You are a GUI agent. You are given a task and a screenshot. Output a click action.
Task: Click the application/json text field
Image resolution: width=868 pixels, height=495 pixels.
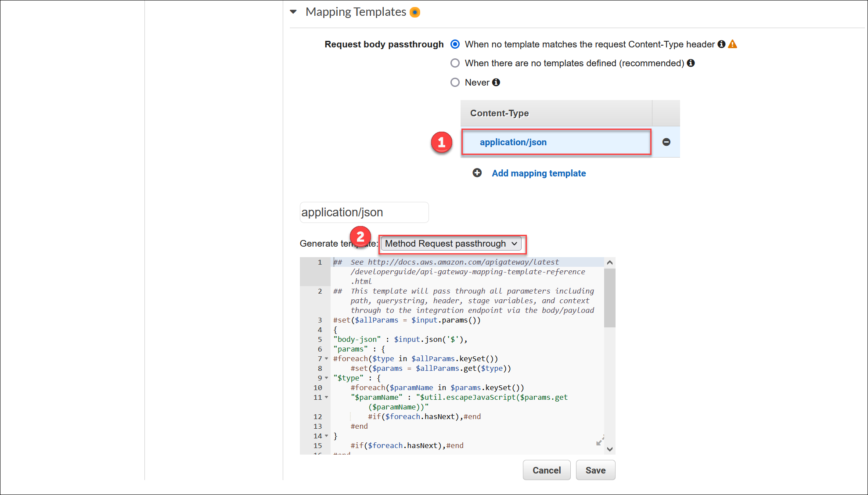(364, 212)
